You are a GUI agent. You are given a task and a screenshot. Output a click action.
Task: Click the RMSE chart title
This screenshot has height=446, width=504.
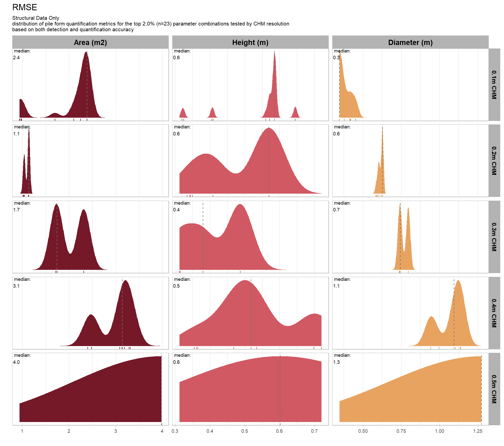tap(24, 7)
